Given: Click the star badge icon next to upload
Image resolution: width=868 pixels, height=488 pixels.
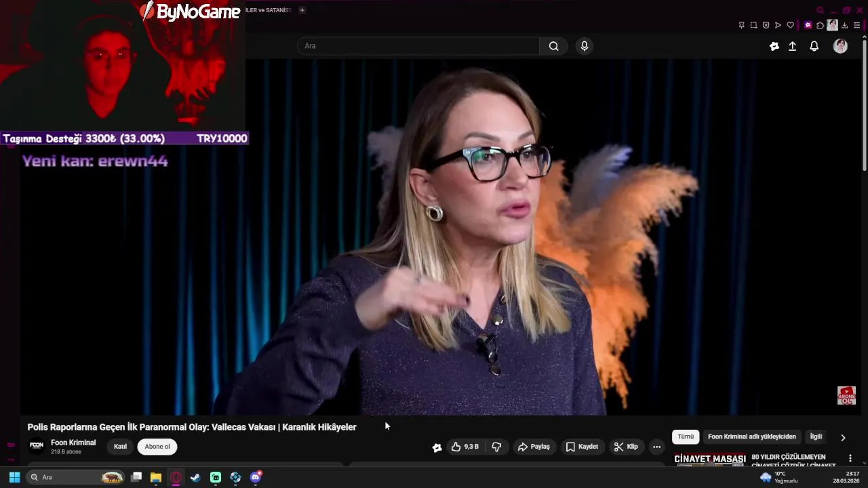Looking at the screenshot, I should [x=774, y=46].
